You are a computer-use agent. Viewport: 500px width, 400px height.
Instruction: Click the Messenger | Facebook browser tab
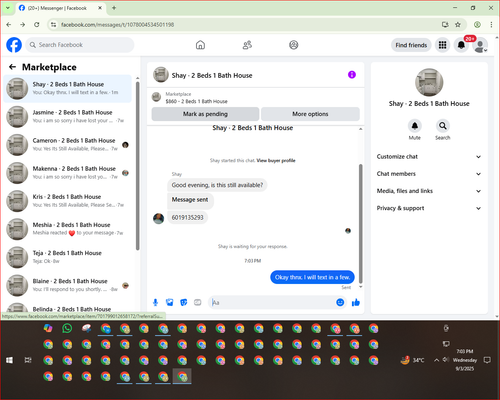click(60, 8)
